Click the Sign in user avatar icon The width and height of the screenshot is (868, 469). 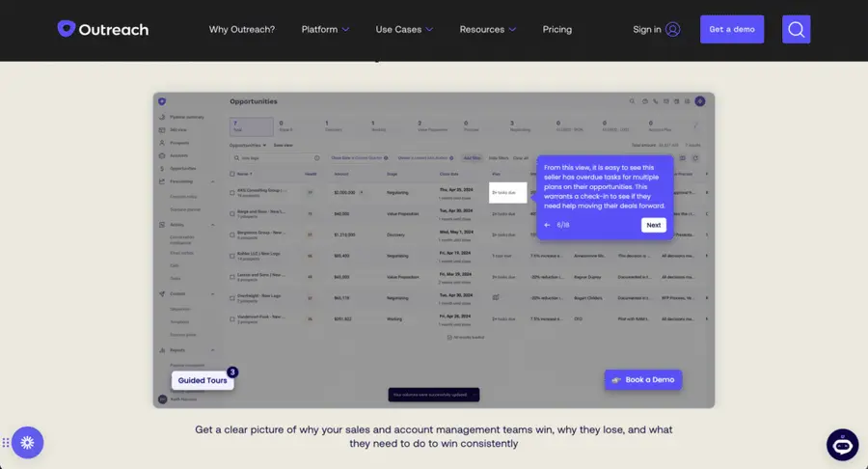[672, 29]
